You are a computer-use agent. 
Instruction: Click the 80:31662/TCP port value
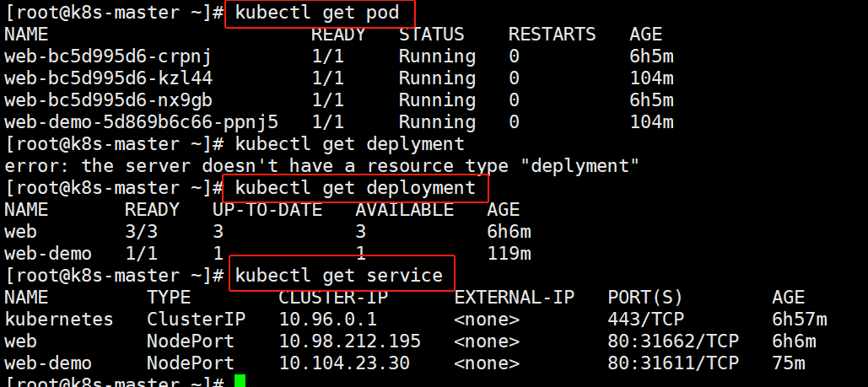click(x=673, y=341)
